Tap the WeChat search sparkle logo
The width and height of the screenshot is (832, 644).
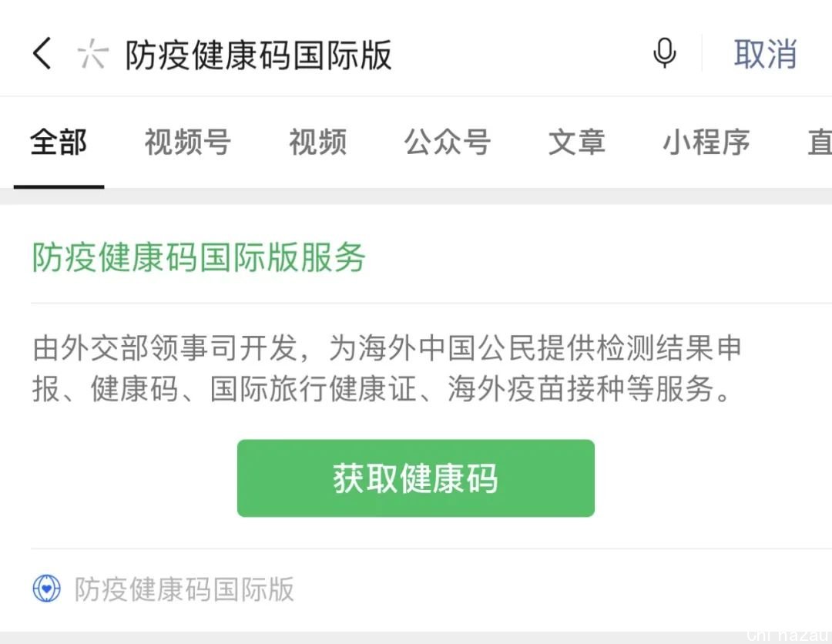tap(93, 54)
